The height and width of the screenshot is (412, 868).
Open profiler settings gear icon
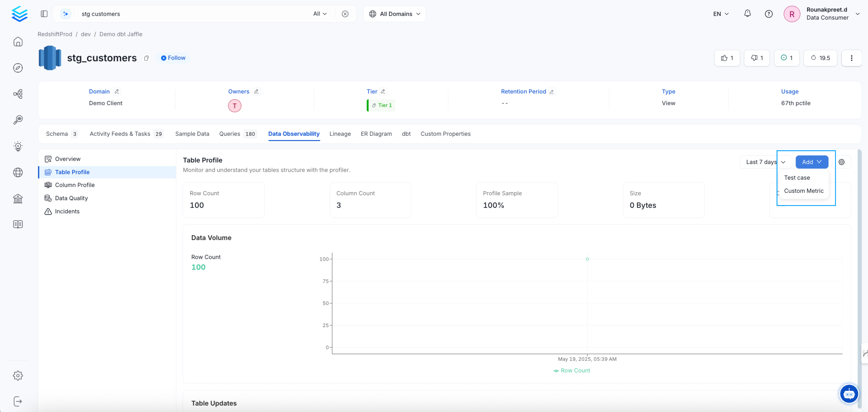(x=841, y=162)
